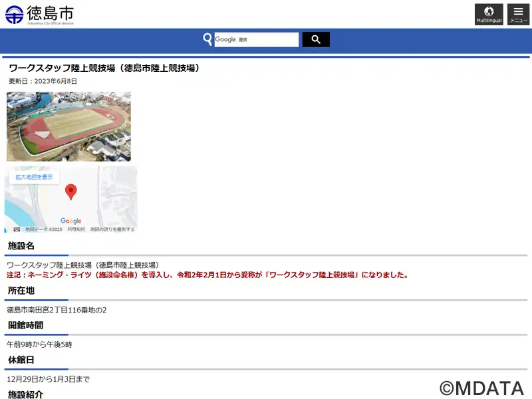The height and width of the screenshot is (399, 532).
Task: Open the Multilingual globe button
Action: (x=489, y=15)
